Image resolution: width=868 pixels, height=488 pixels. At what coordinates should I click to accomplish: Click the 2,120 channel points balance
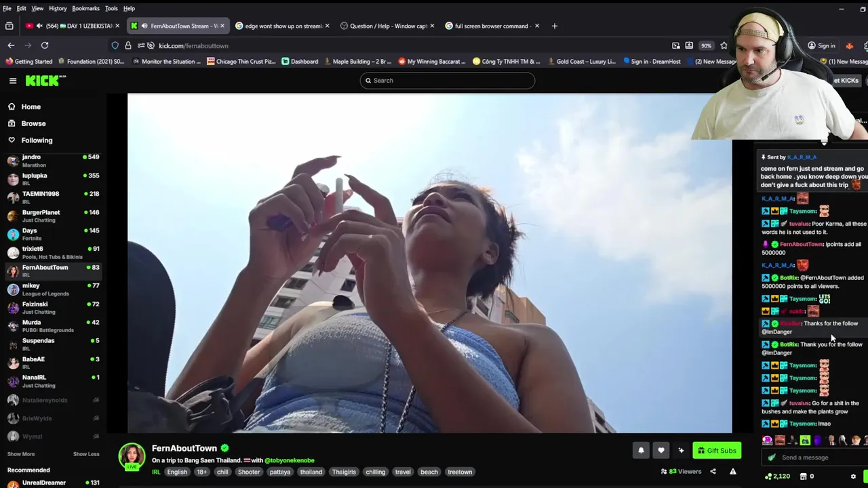(777, 476)
